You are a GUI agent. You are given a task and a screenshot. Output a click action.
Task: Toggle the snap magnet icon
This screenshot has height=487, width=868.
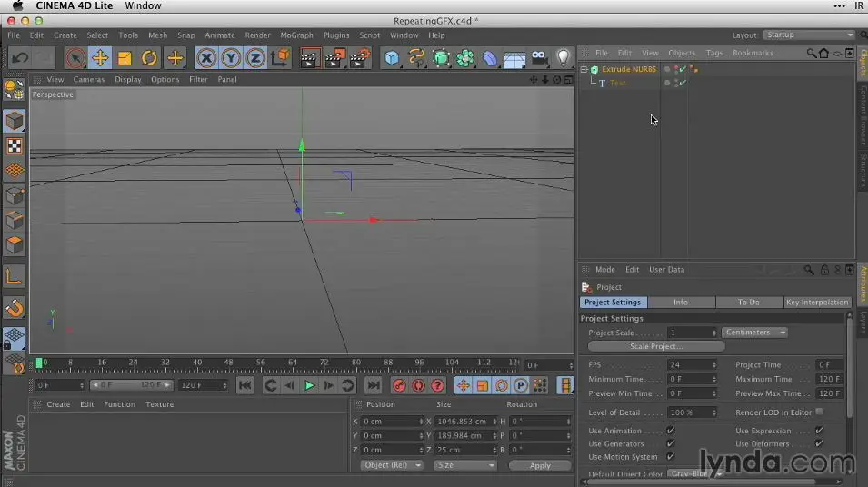[x=15, y=308]
